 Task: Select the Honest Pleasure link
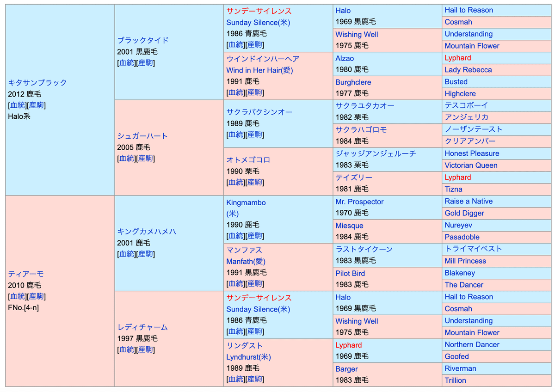[x=472, y=153]
